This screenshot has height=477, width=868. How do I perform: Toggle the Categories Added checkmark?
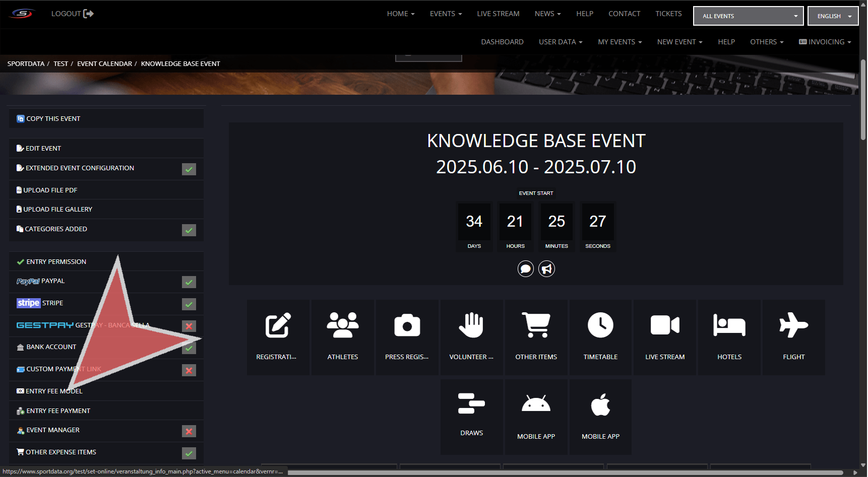[189, 230]
